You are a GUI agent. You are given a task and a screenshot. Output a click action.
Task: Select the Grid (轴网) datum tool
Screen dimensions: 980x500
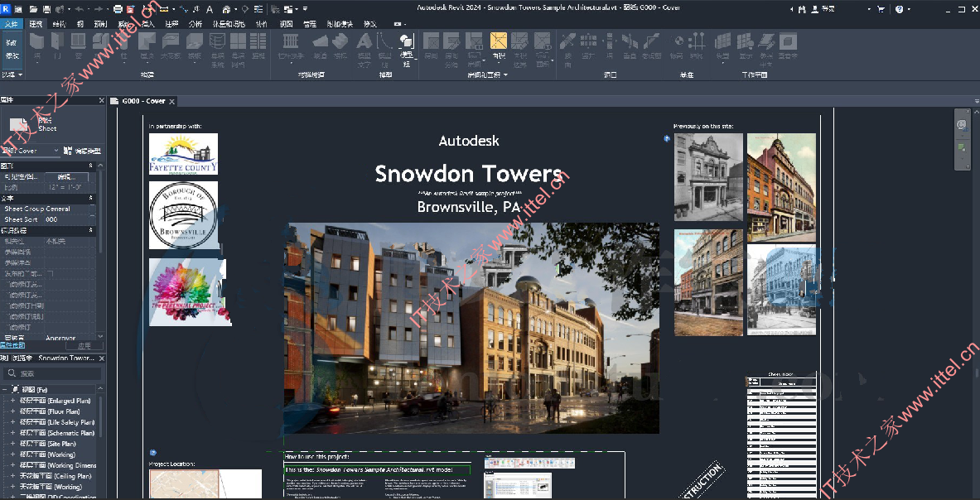click(697, 47)
